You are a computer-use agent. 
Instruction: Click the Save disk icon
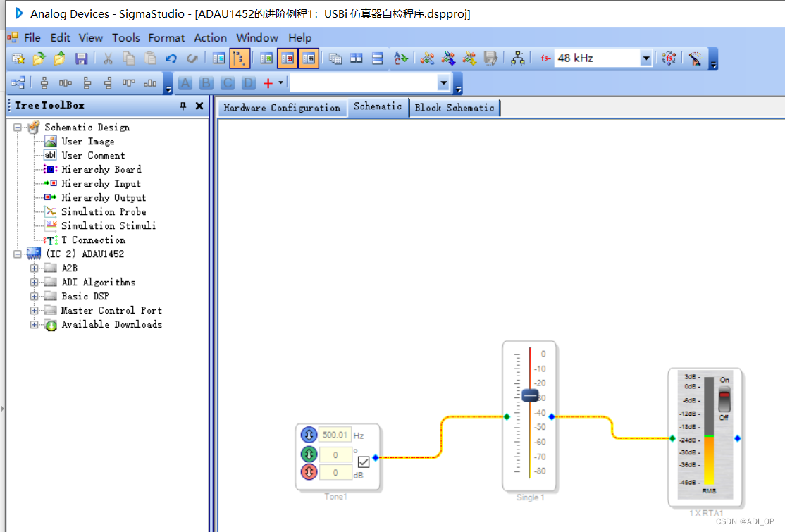coord(81,58)
